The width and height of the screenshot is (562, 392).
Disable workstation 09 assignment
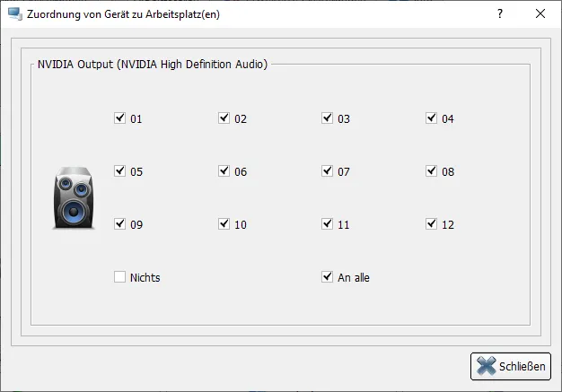(119, 224)
